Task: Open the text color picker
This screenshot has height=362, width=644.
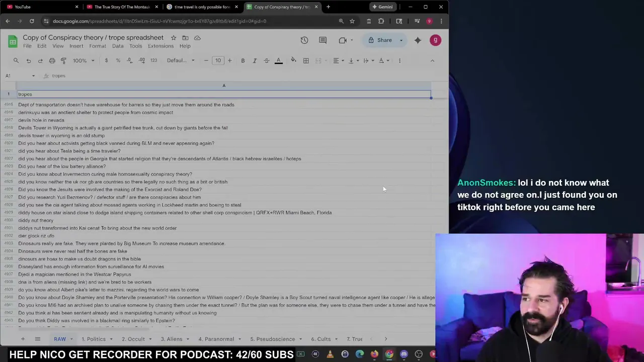Action: tap(279, 60)
